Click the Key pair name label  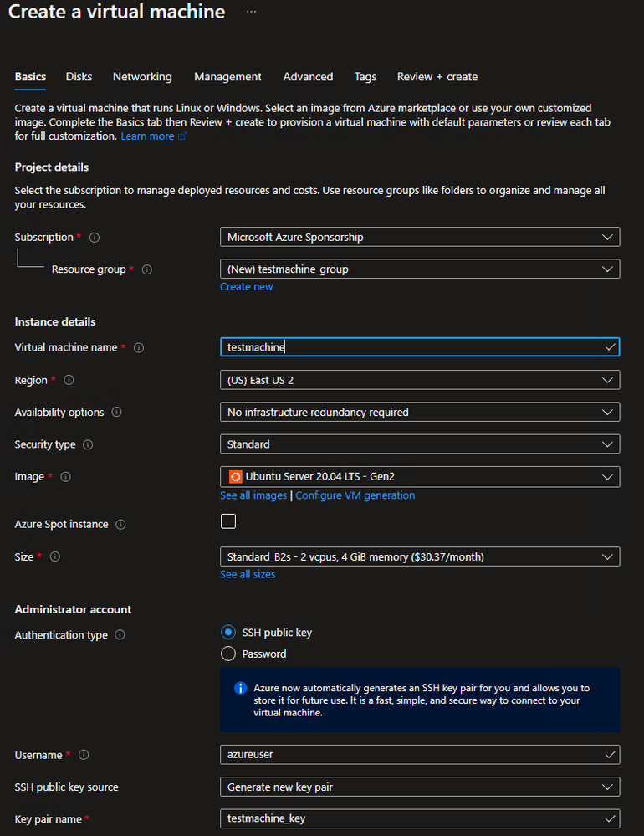pyautogui.click(x=48, y=819)
